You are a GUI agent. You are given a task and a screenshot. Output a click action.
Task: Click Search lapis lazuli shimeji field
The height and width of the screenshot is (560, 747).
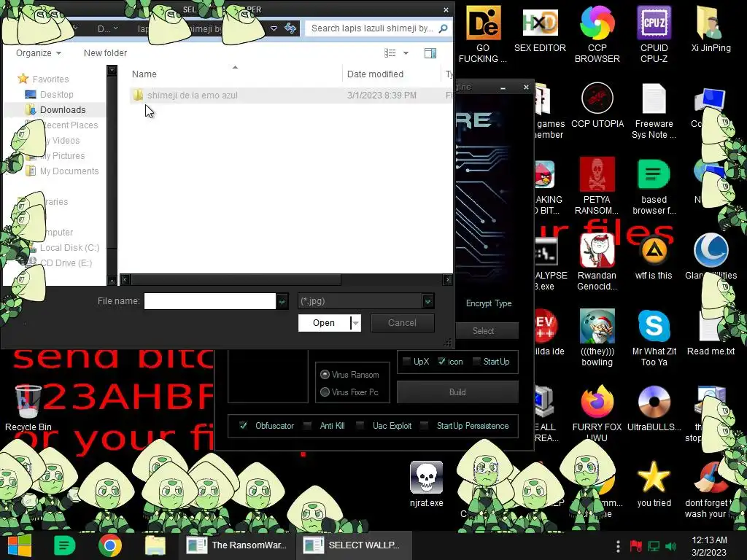pyautogui.click(x=378, y=28)
